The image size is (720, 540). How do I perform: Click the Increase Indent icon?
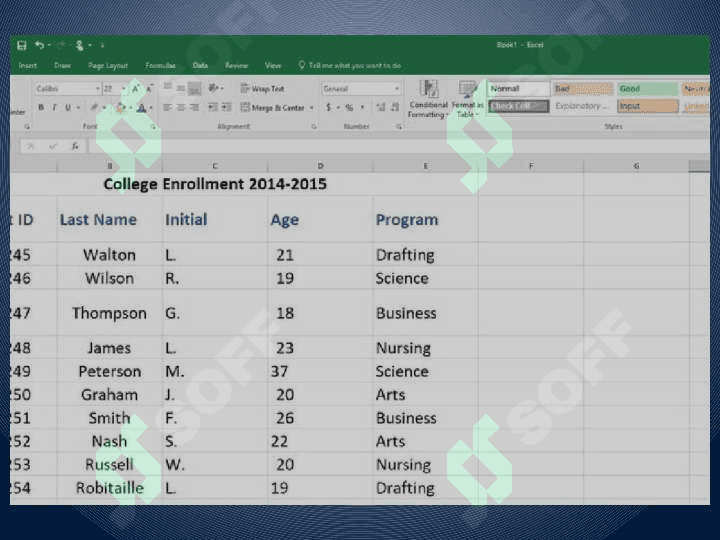(x=226, y=107)
